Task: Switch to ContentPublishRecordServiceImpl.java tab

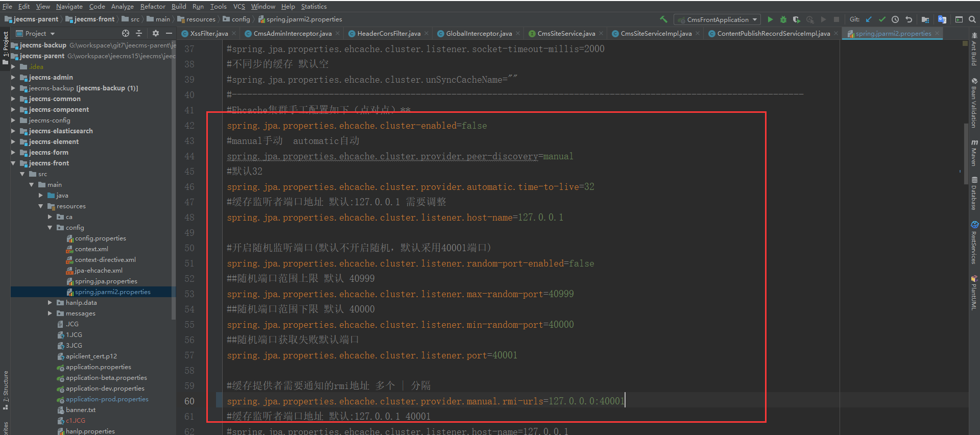Action: [773, 34]
